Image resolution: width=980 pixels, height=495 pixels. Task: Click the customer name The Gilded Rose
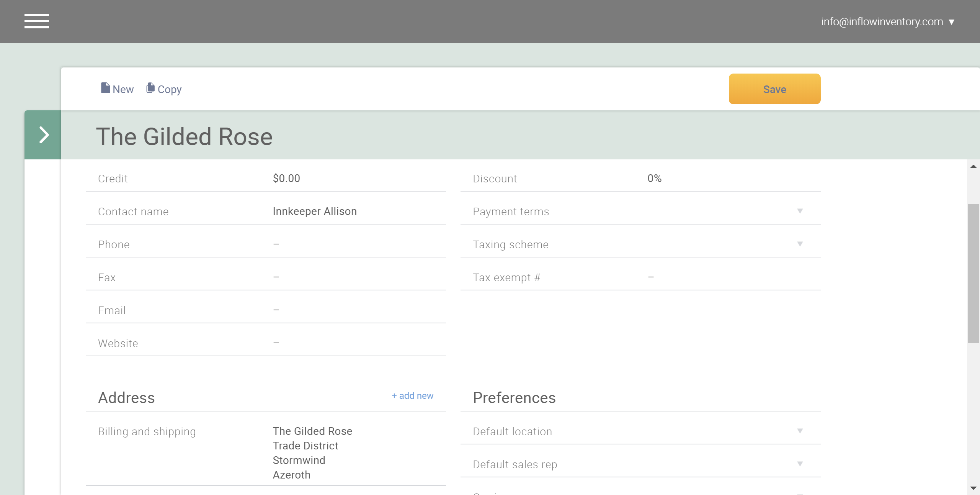(x=184, y=136)
